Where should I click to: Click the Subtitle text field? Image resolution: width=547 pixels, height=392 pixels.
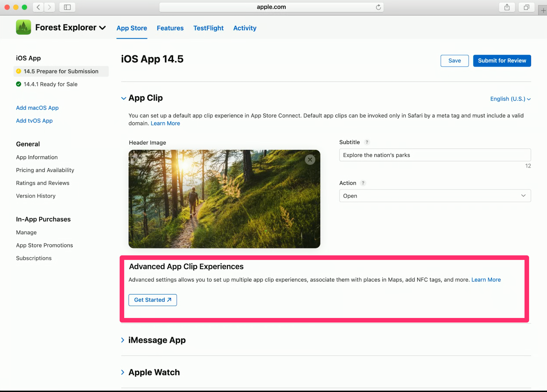point(435,155)
